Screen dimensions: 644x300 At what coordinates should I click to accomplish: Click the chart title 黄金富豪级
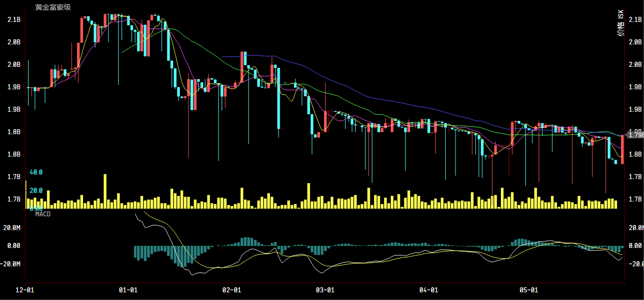tap(53, 7)
